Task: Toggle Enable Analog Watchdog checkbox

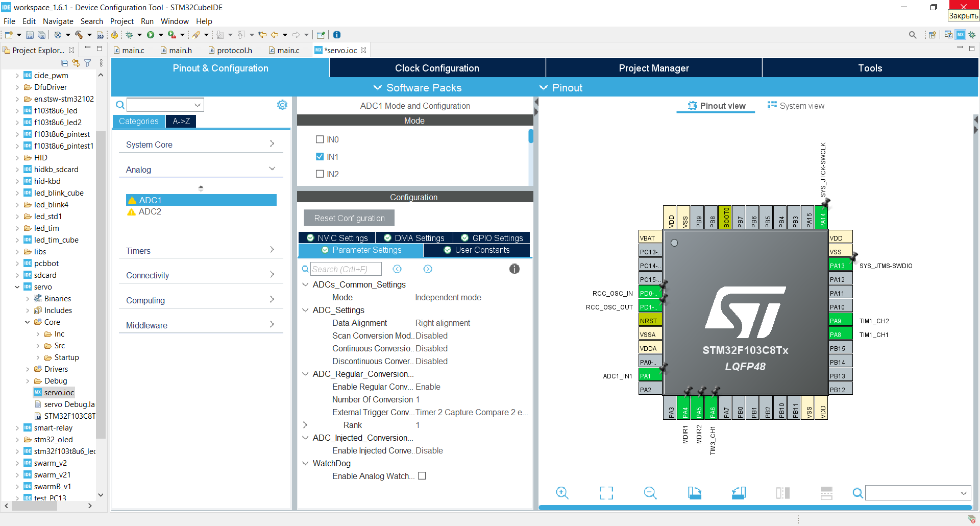Action: coord(422,476)
